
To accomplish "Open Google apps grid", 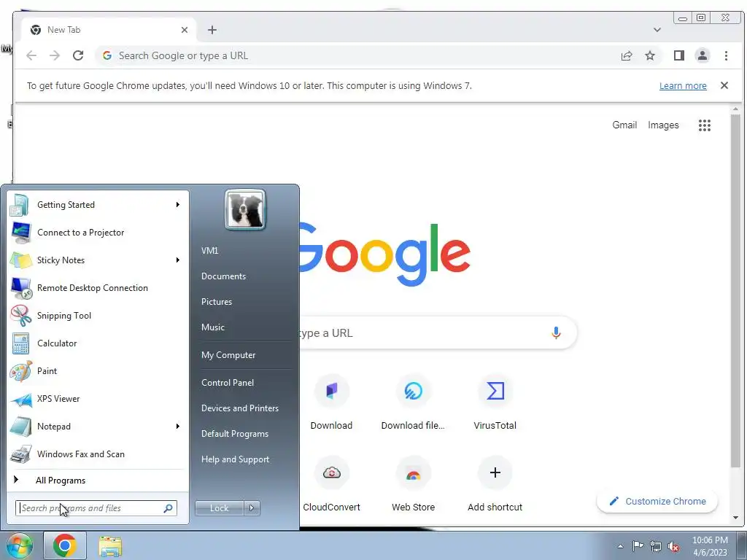I will [x=705, y=125].
